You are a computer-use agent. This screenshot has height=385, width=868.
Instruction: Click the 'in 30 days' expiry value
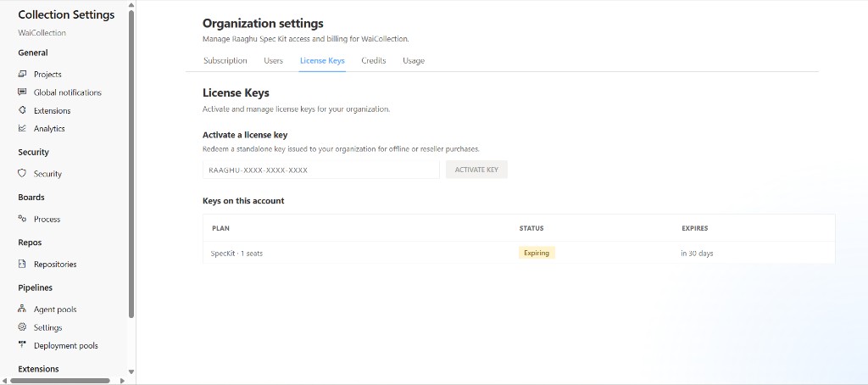click(x=697, y=254)
